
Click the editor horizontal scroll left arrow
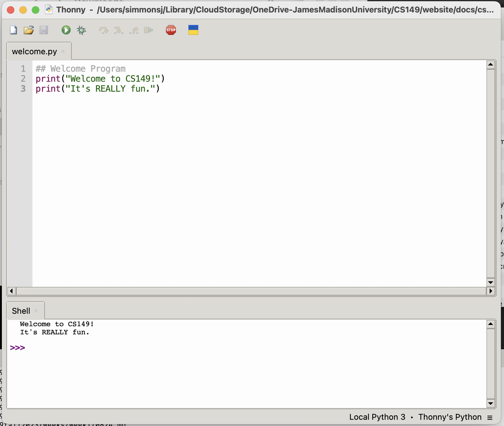pyautogui.click(x=12, y=291)
